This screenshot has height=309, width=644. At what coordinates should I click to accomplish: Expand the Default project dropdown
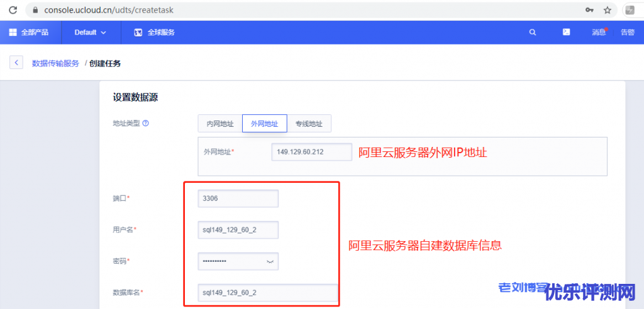coord(90,32)
